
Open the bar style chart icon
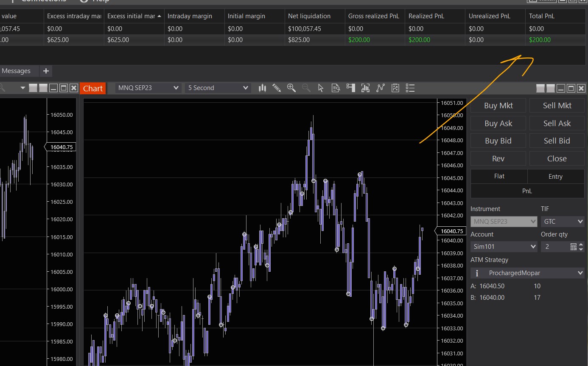(262, 88)
